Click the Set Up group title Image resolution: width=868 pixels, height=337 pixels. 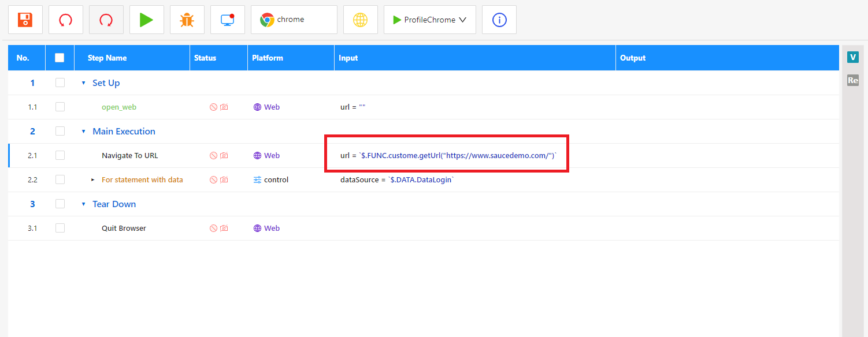pos(106,83)
